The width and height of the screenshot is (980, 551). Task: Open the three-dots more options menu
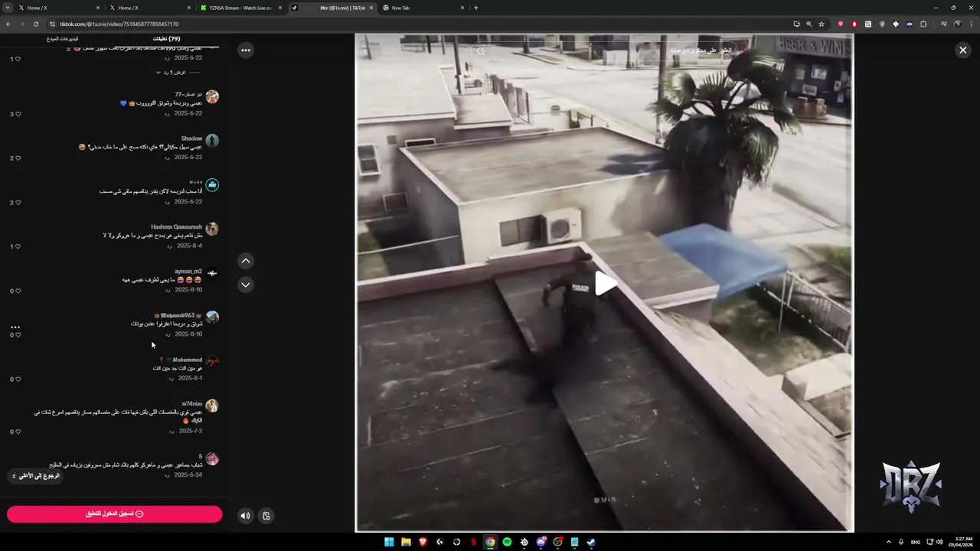(x=245, y=51)
